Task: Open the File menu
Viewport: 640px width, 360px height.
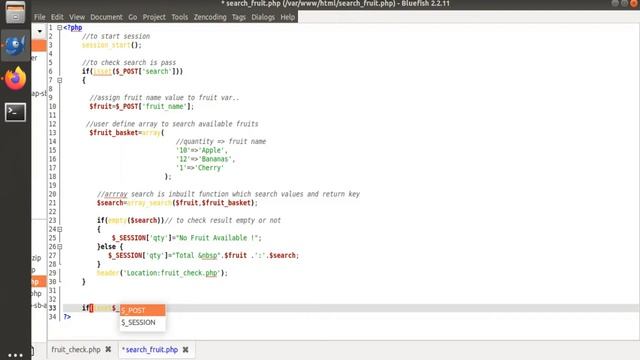Action: point(40,17)
